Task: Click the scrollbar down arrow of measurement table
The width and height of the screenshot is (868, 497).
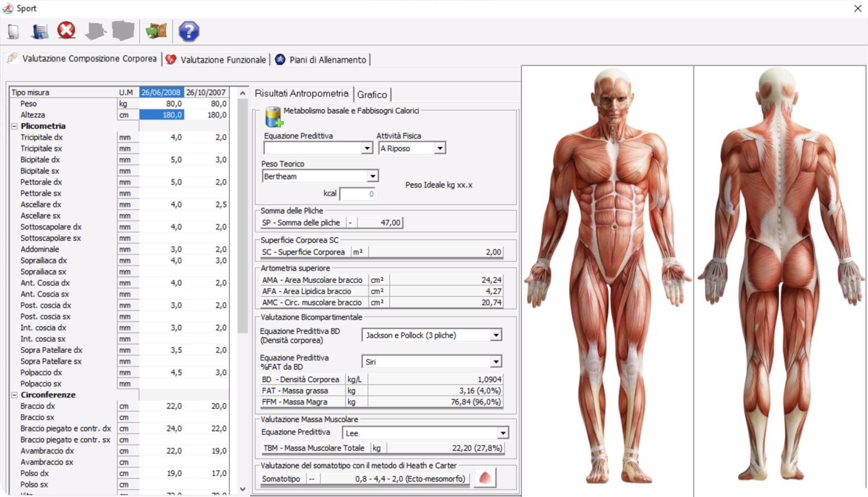Action: [x=243, y=489]
